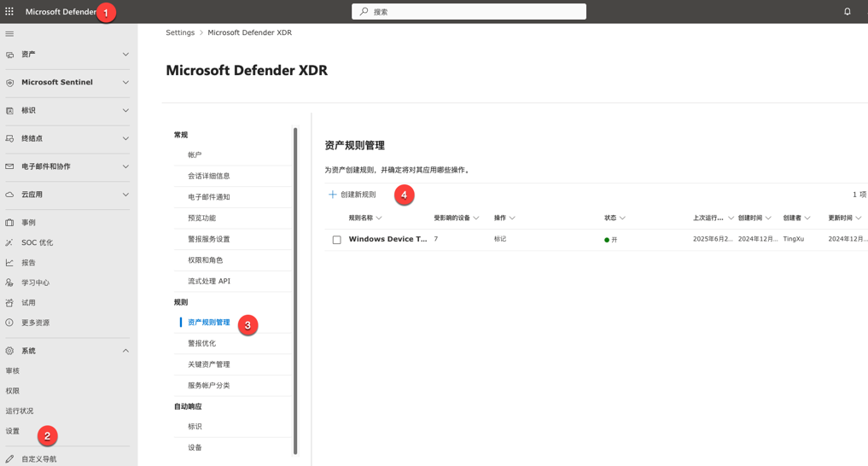868x466 pixels.
Task: Click Microsoft Defender XDR breadcrumb
Action: [250, 32]
